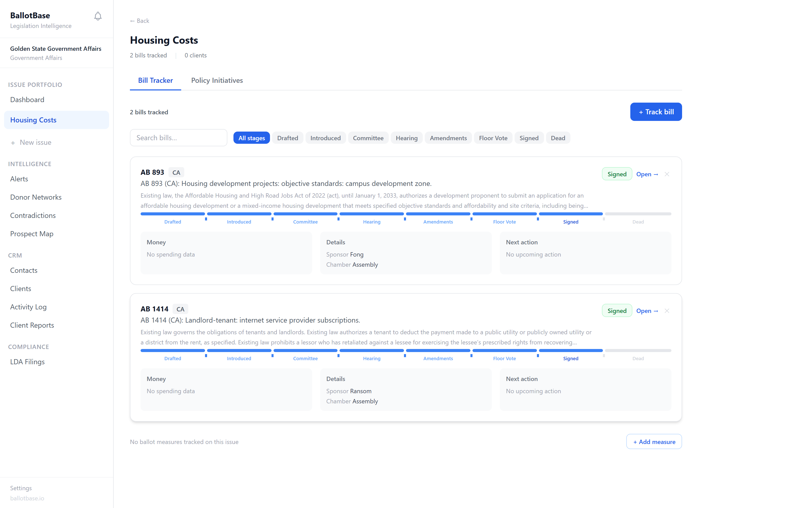Filter bills by Hearing stage
The height and width of the screenshot is (508, 812).
coord(407,138)
